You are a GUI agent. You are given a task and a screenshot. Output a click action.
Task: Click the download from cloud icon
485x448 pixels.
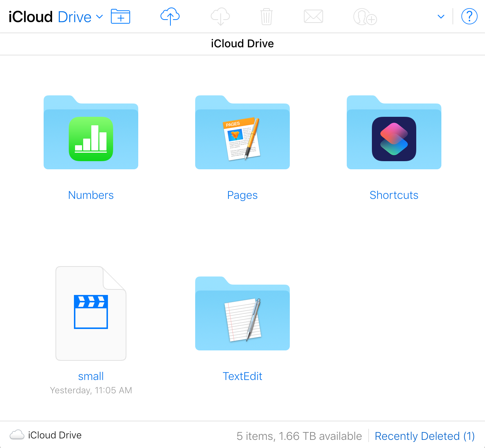point(220,17)
